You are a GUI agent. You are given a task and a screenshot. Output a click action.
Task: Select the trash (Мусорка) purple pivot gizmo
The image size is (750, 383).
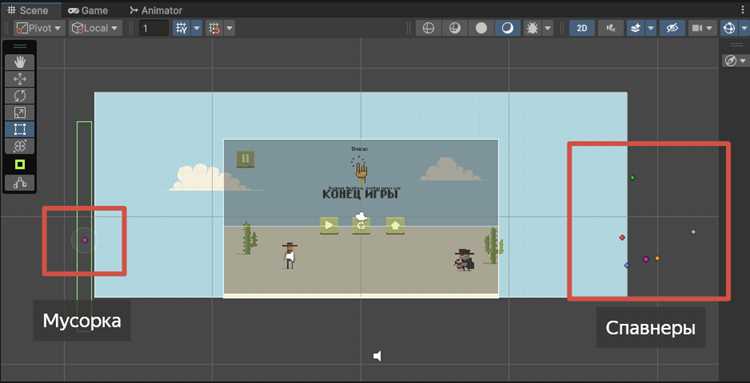(x=85, y=240)
